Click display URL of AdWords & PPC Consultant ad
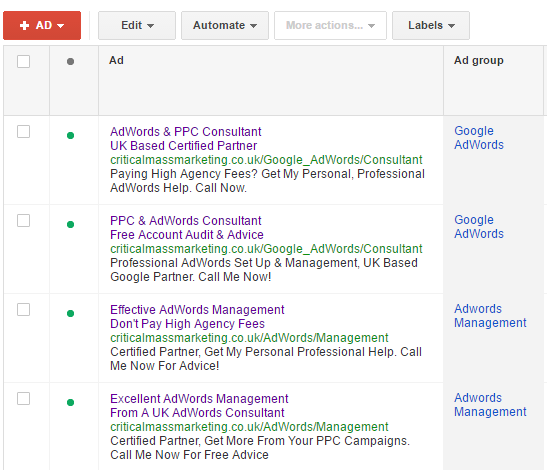Viewport: 547px width, 470px height. coord(266,160)
